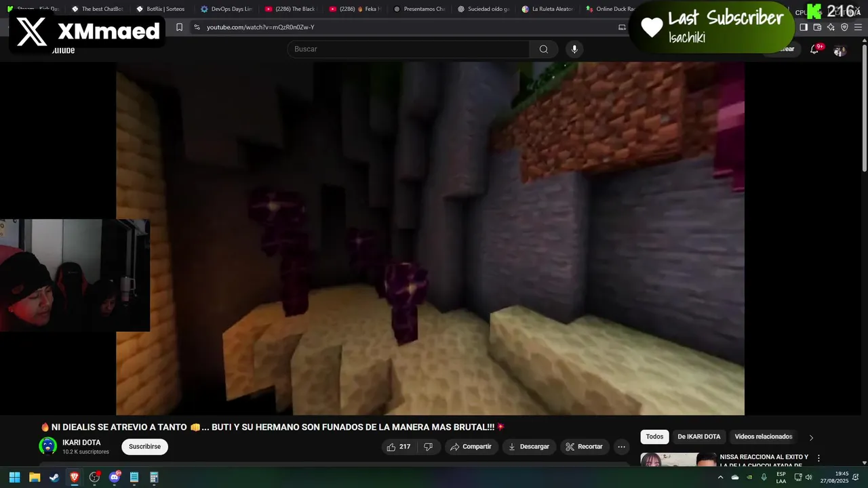This screenshot has height=488, width=868.
Task: Click the Recortar clip button
Action: 584,447
